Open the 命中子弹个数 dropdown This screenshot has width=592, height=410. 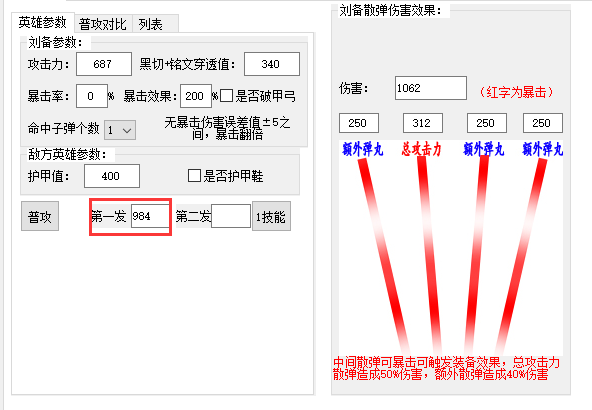click(x=120, y=130)
